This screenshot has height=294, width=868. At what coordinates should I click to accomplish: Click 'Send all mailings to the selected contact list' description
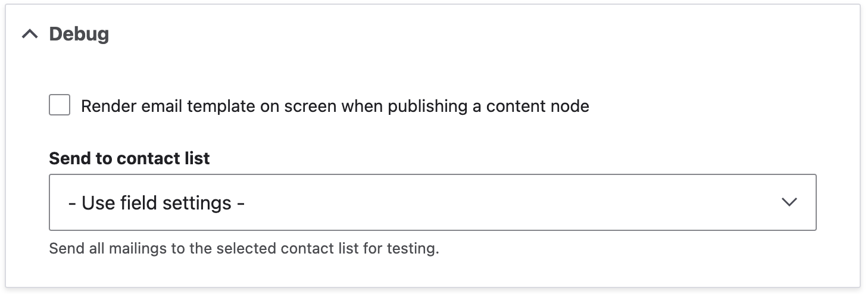(243, 248)
